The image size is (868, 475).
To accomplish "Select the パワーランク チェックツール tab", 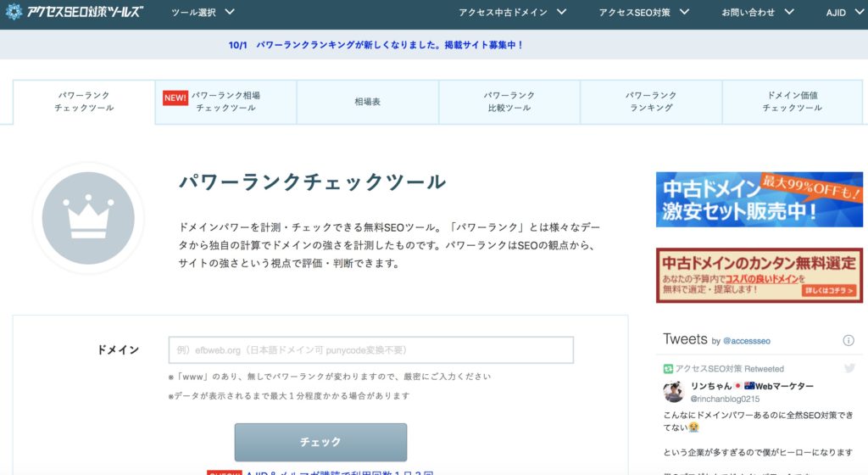I will [x=84, y=102].
